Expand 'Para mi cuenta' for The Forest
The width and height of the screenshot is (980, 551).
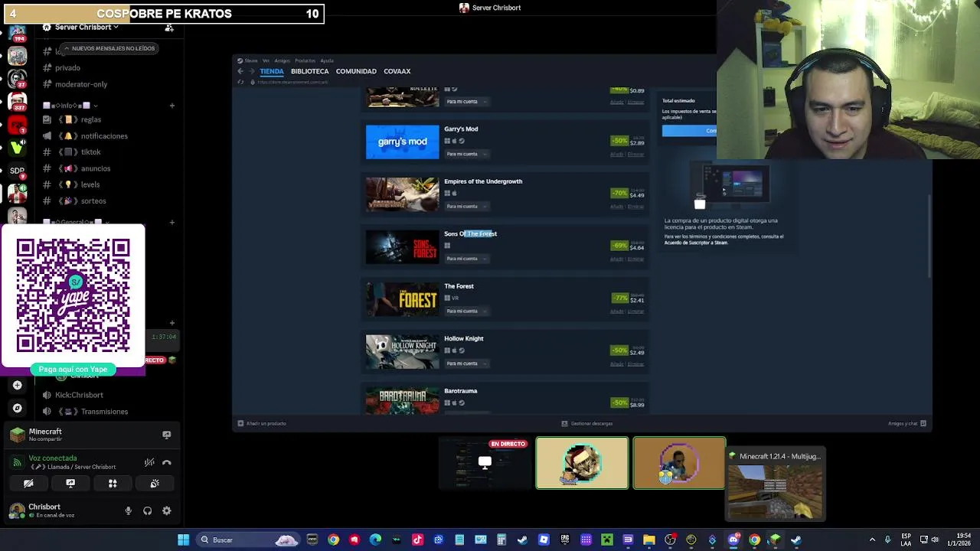coord(465,311)
